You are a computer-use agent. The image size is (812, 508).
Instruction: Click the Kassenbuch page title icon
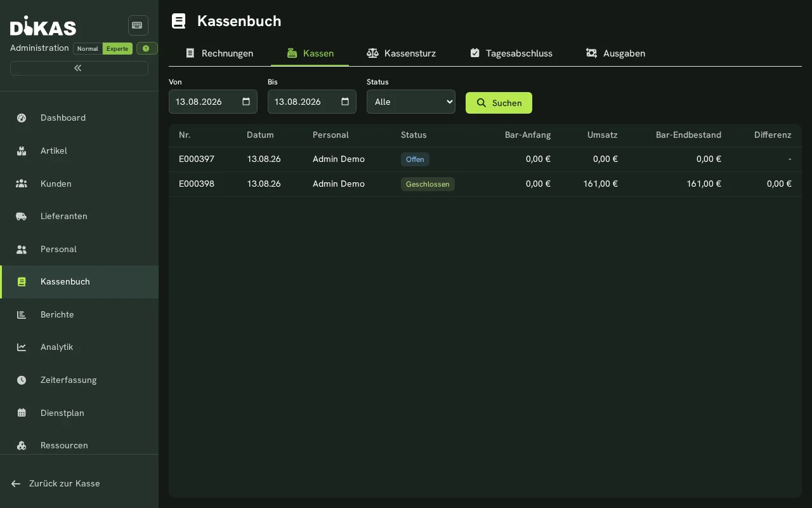(x=179, y=21)
